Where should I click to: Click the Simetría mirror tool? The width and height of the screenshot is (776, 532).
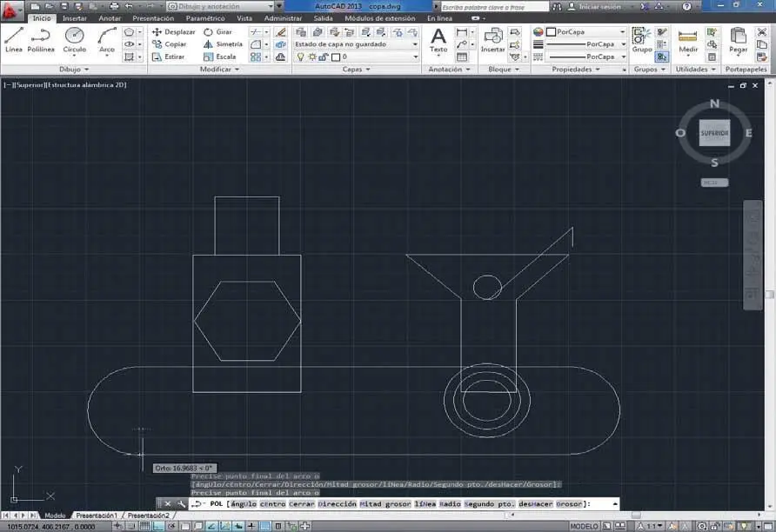click(x=223, y=44)
